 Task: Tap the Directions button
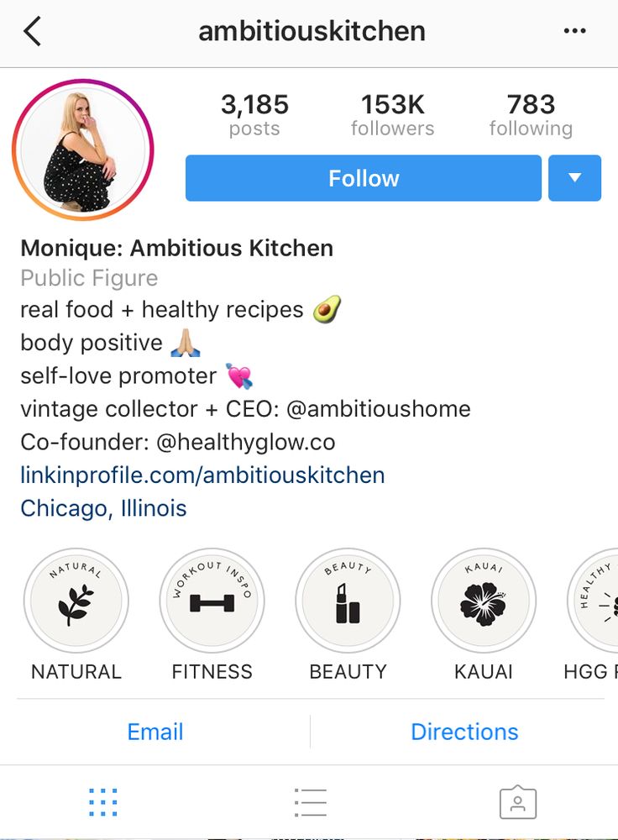pos(464,732)
